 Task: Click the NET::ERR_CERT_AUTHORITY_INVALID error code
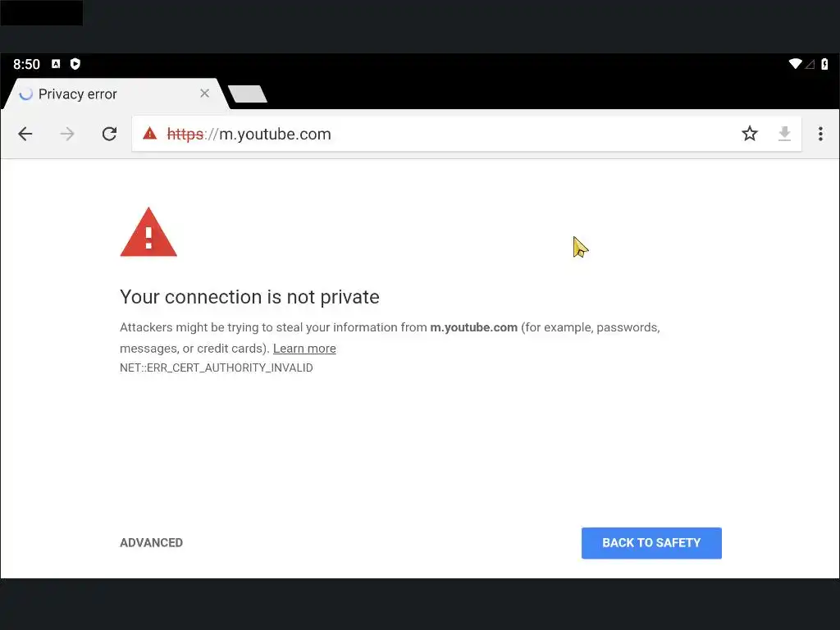click(x=217, y=367)
